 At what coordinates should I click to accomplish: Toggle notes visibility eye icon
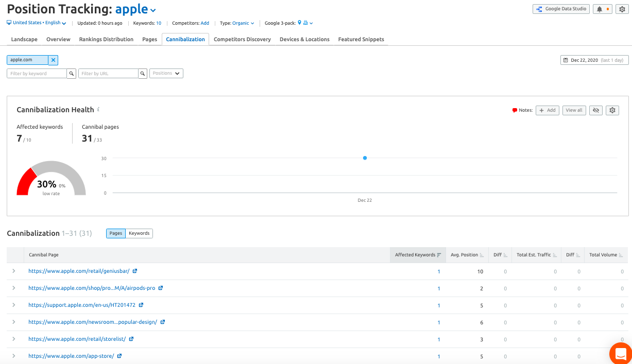click(596, 110)
